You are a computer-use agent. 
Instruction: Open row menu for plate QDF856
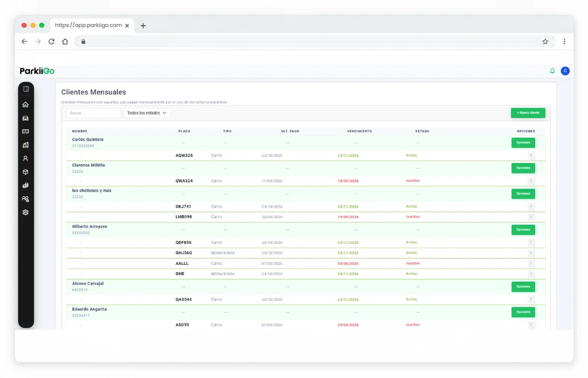(531, 243)
